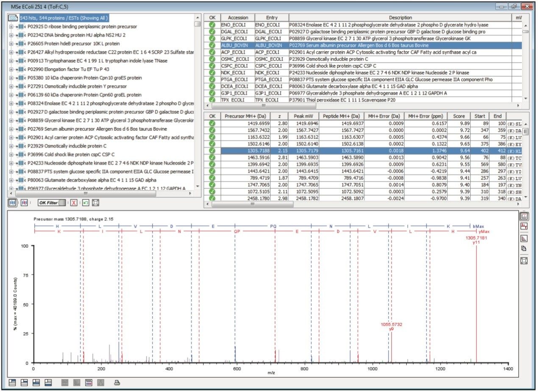538x392 pixels.
Task: Sort by the Accession column header
Action: point(238,18)
